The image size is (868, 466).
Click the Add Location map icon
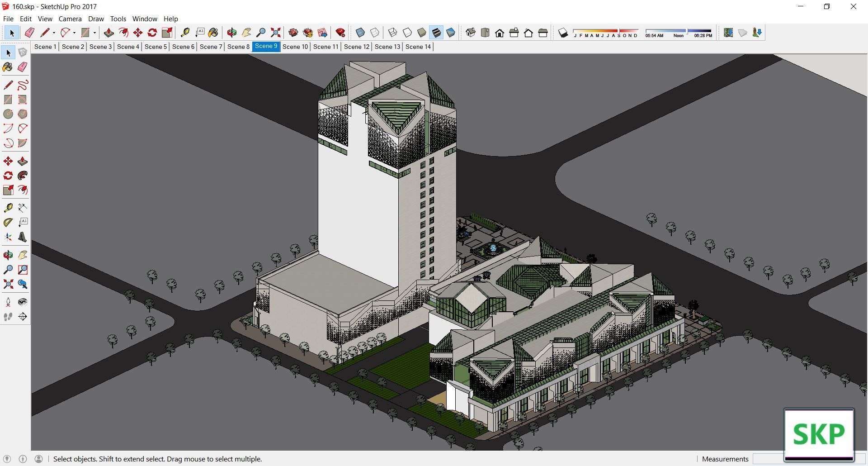(728, 33)
